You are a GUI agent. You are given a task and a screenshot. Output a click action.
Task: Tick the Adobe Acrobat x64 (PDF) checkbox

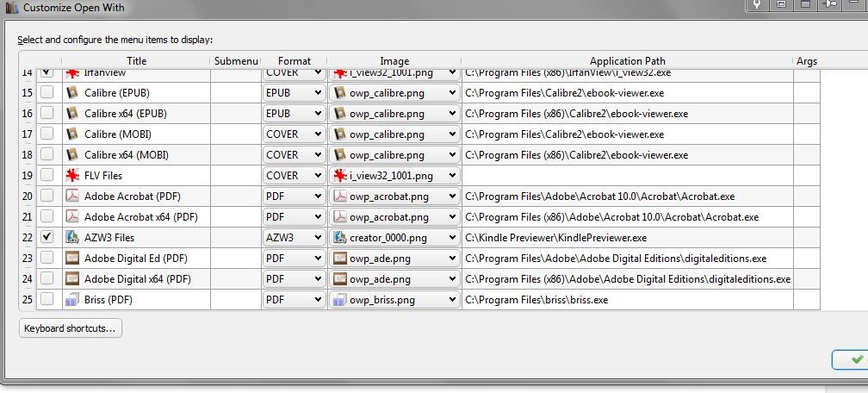tap(47, 215)
